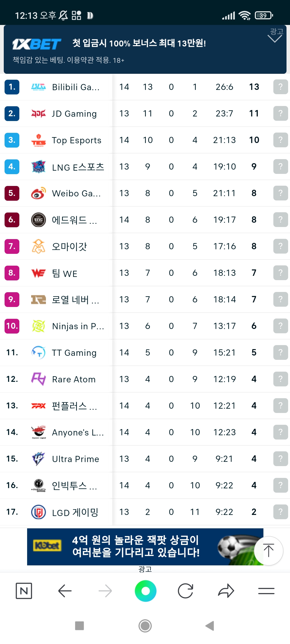Tap the Rare Atom team logo
Image resolution: width=290 pixels, height=644 pixels.
[x=38, y=379]
